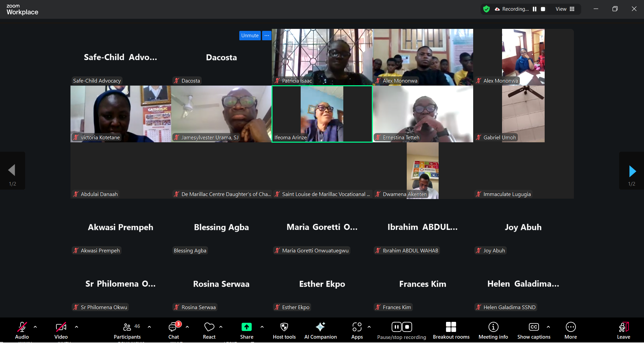Turn on camera with Video button
The height and width of the screenshot is (343, 644).
[x=61, y=330]
